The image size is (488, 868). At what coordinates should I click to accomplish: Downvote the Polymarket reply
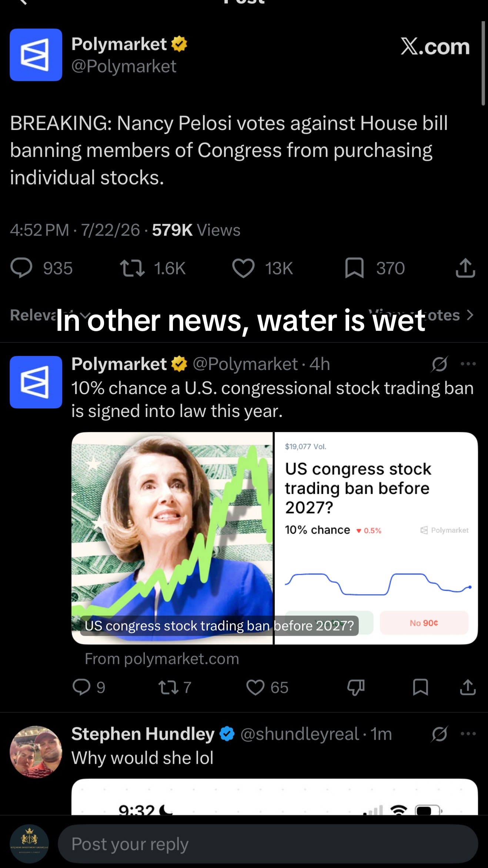356,687
